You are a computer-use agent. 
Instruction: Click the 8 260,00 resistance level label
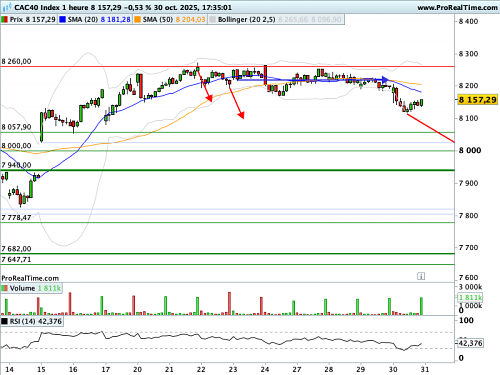(16, 61)
